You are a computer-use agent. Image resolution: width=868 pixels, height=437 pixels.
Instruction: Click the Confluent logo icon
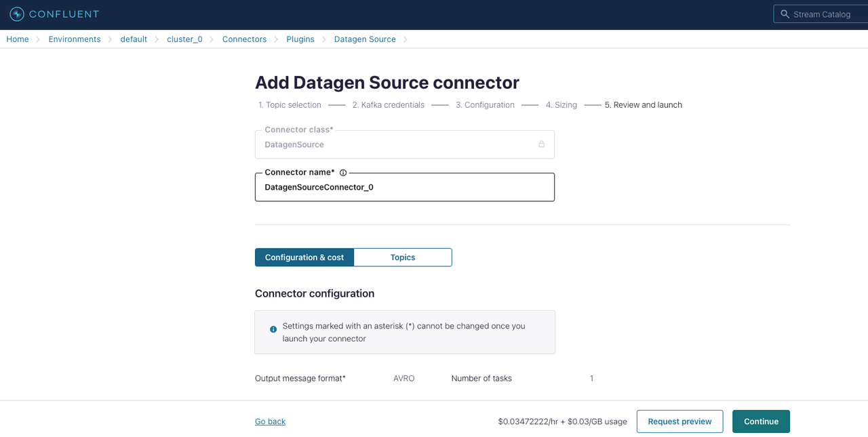click(17, 14)
